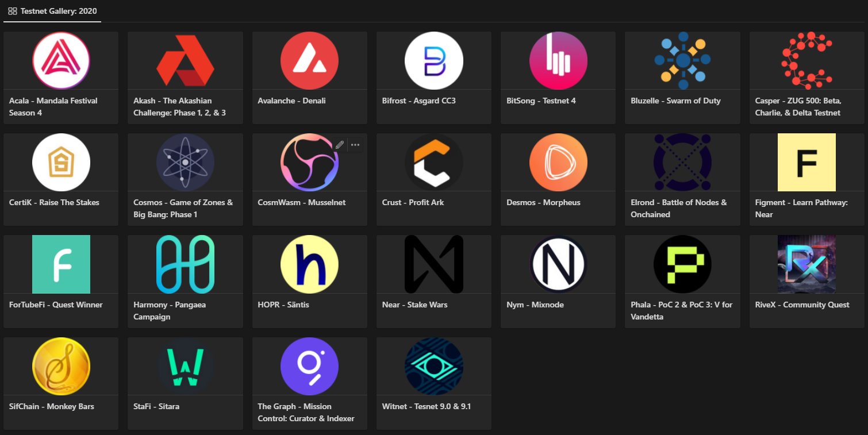Screen dimensions: 868x435
Task: Click the HOPR yellow h logo
Action: (x=309, y=264)
